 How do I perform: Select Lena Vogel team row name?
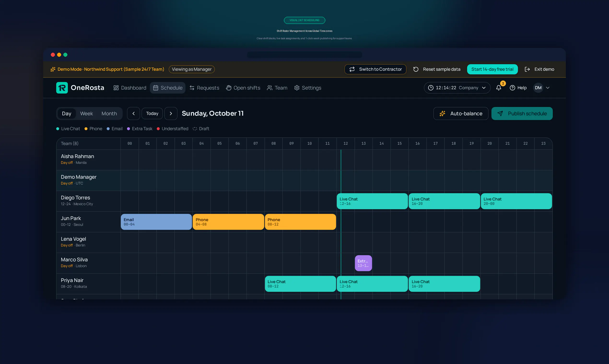pyautogui.click(x=73, y=239)
